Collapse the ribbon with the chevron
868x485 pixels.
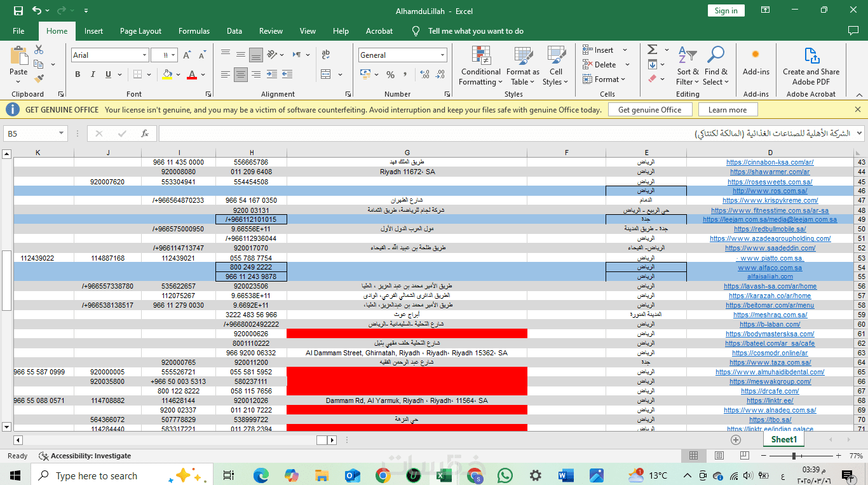click(x=858, y=94)
